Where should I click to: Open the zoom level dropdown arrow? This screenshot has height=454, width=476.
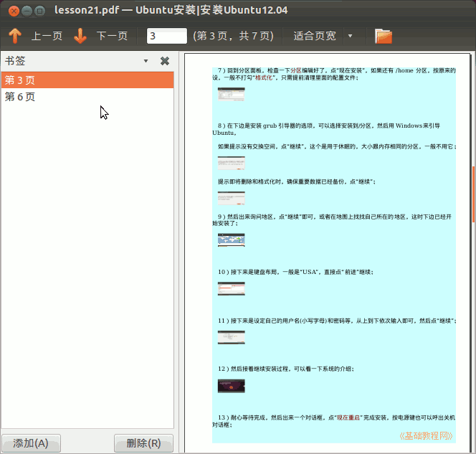[350, 36]
